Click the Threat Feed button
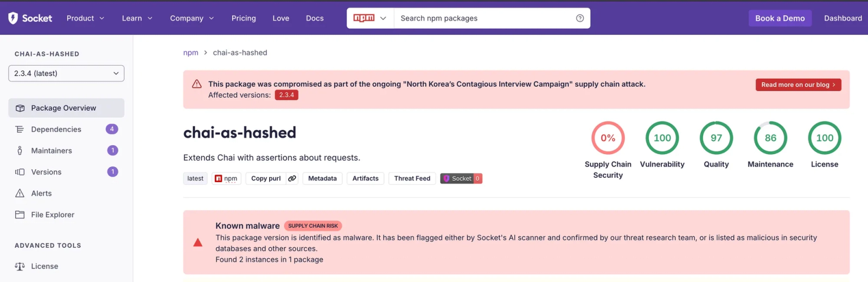The width and height of the screenshot is (868, 282). pyautogui.click(x=412, y=178)
